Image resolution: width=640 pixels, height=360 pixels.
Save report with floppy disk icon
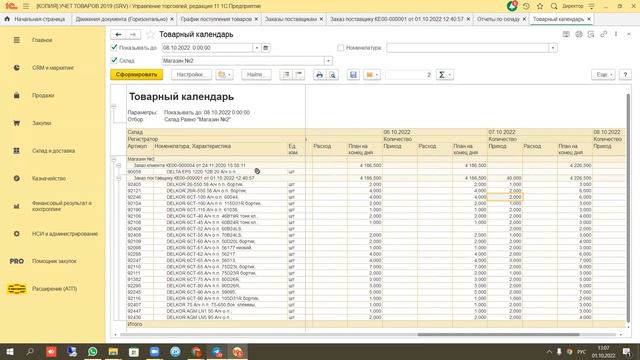[353, 75]
